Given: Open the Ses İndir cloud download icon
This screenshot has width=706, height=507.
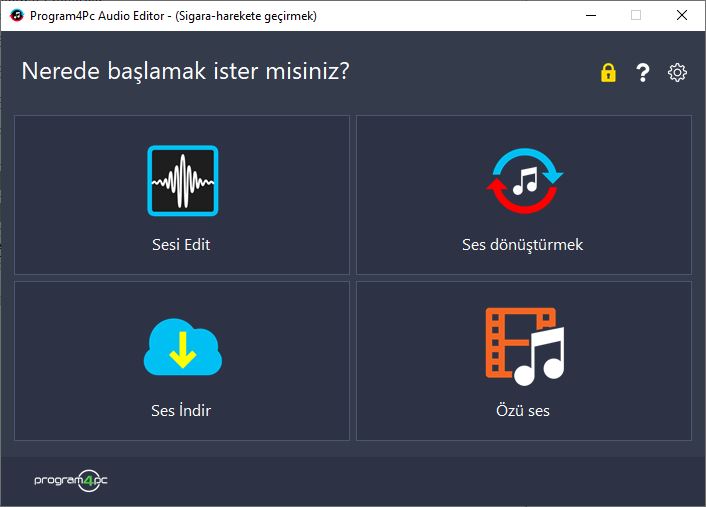Looking at the screenshot, I should [182, 347].
